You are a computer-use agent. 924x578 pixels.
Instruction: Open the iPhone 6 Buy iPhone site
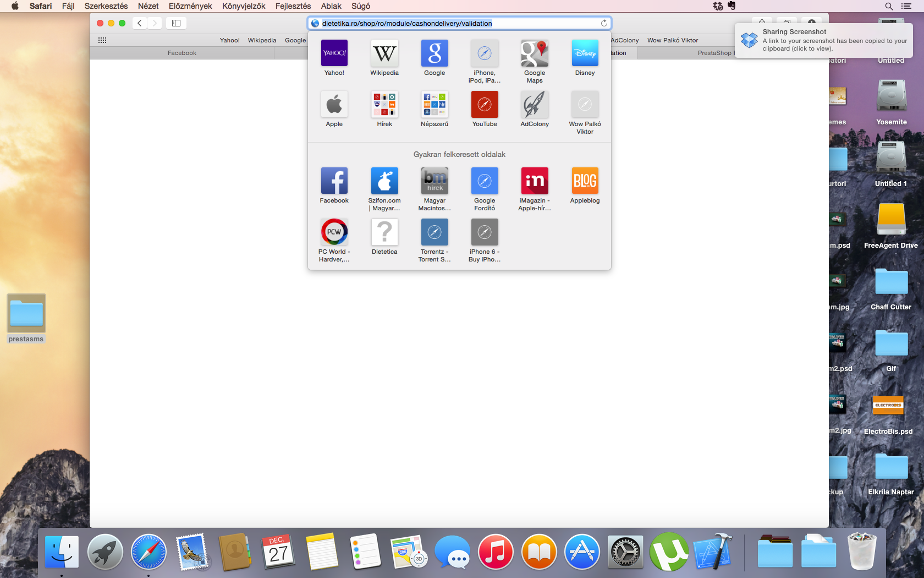pyautogui.click(x=485, y=232)
